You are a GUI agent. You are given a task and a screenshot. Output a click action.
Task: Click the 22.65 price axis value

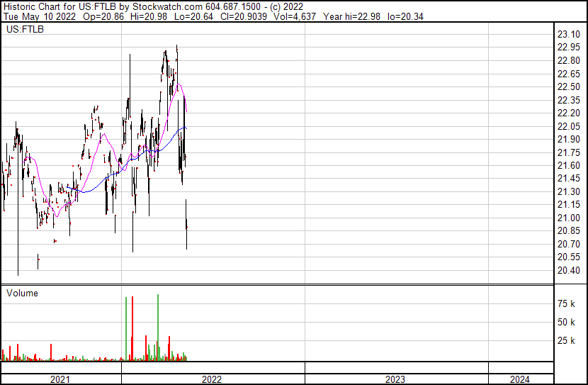pos(568,74)
